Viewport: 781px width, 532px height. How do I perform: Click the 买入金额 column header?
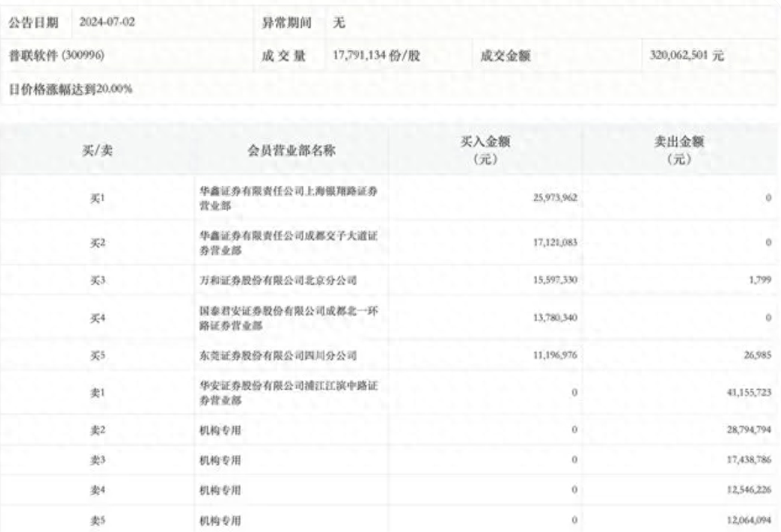[485, 150]
